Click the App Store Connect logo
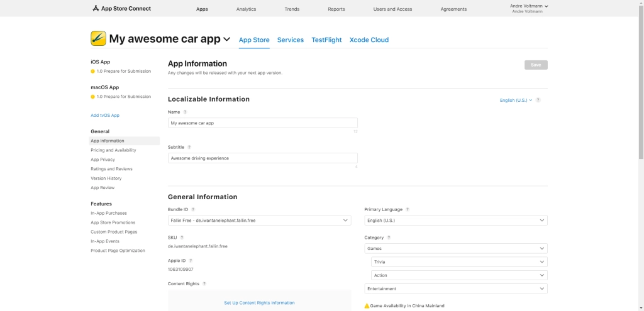644x311 pixels. [x=121, y=8]
